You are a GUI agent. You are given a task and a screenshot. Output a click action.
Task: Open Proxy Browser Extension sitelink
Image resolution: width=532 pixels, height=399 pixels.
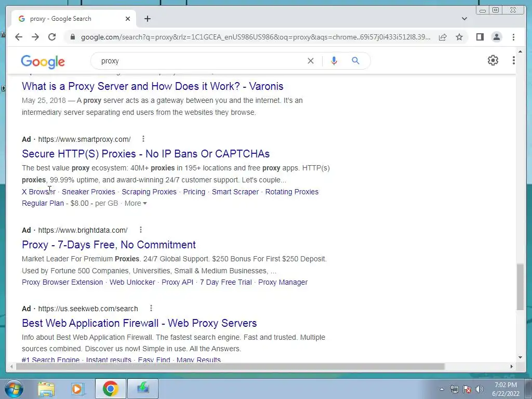(62, 282)
